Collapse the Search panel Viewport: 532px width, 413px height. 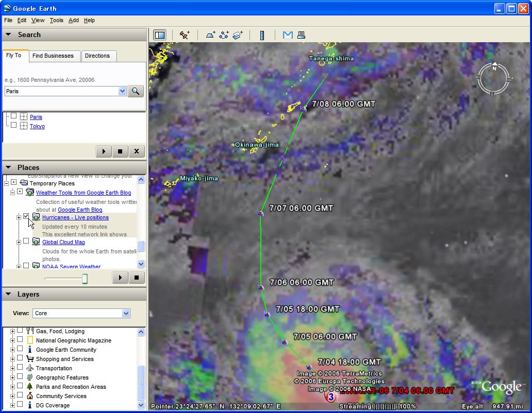[8, 35]
